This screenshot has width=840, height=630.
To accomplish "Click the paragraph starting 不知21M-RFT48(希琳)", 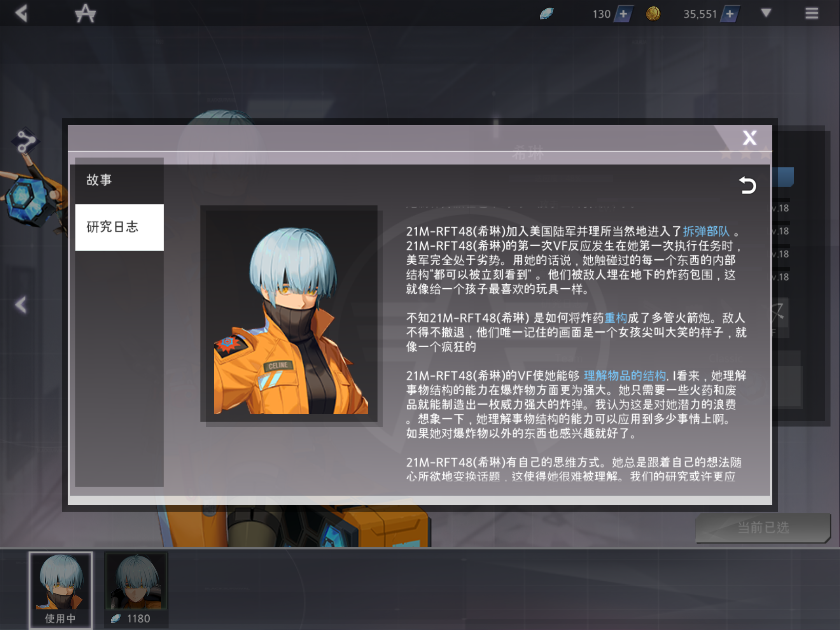I will 576,332.
